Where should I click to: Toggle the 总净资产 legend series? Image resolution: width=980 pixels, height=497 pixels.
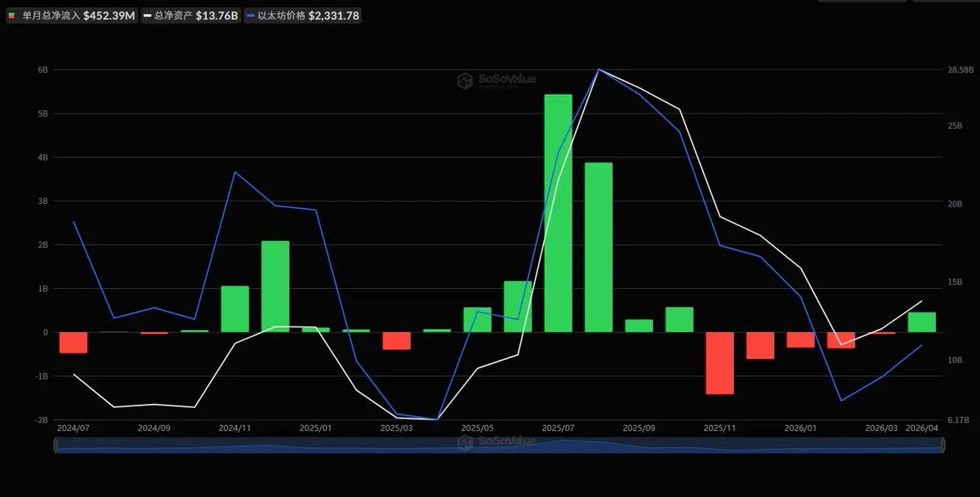[190, 16]
